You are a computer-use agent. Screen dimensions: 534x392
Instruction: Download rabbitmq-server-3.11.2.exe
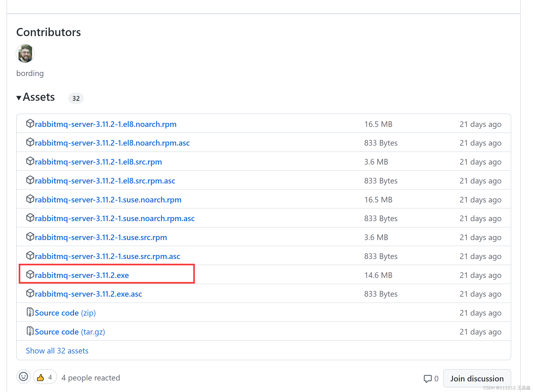[x=82, y=275]
